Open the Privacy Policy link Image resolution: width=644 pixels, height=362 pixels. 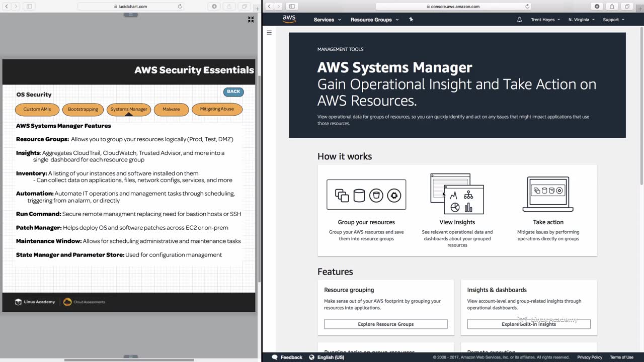pos(590,357)
